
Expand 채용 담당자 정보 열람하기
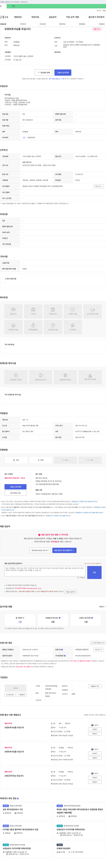point(64,550)
